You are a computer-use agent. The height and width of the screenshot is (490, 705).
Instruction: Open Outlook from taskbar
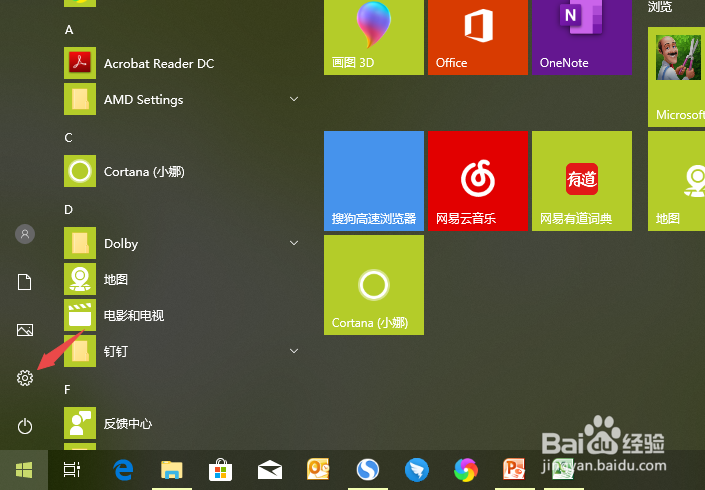tap(318, 470)
